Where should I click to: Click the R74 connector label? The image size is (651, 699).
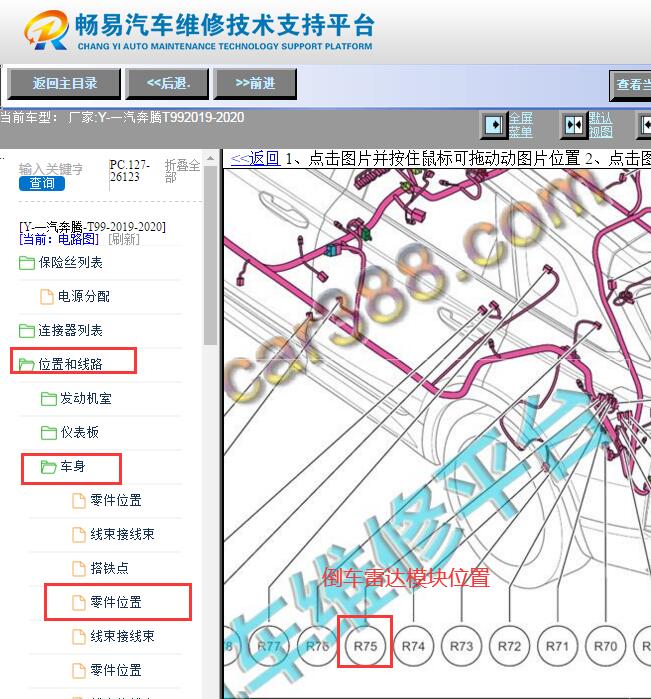tap(413, 646)
